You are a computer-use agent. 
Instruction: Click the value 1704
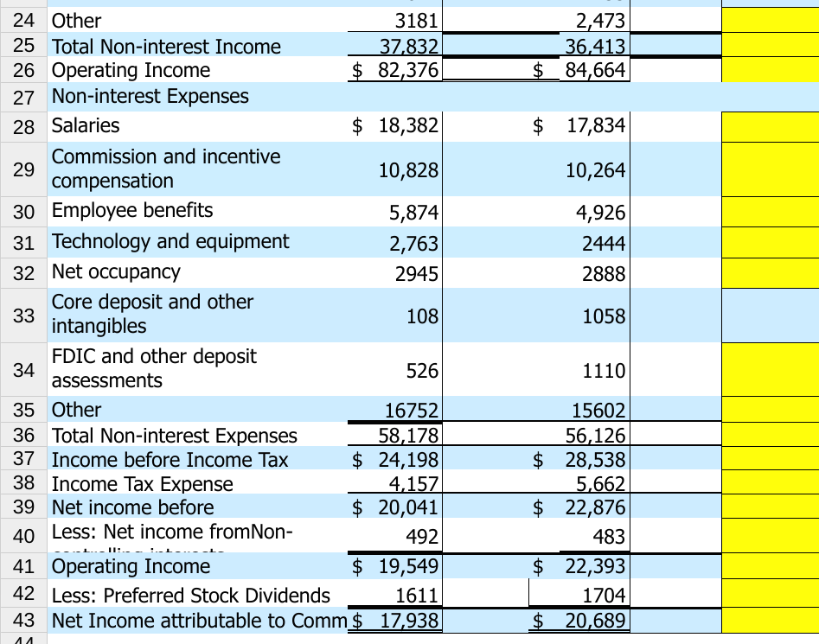click(604, 596)
